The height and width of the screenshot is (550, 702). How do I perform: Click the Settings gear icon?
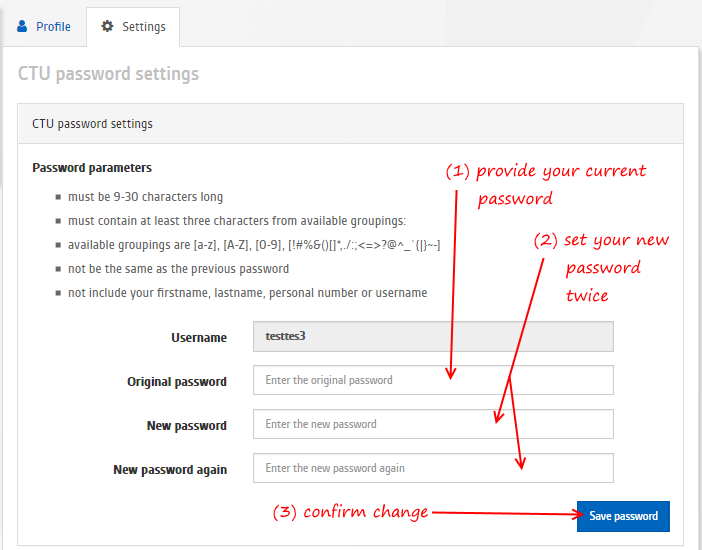107,26
